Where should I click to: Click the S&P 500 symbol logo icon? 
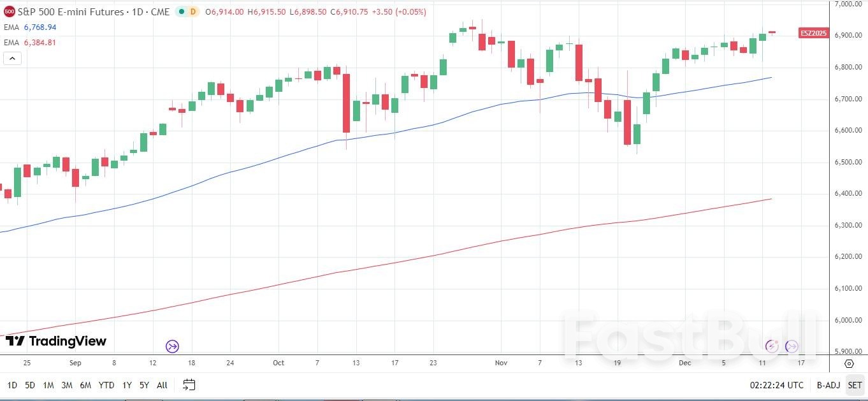pos(10,11)
